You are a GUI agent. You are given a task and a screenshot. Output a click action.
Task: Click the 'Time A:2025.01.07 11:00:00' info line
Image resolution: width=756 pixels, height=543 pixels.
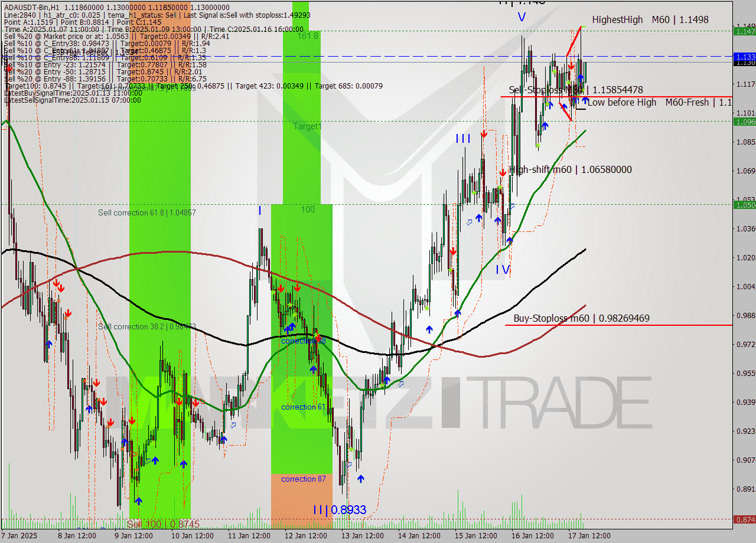154,29
